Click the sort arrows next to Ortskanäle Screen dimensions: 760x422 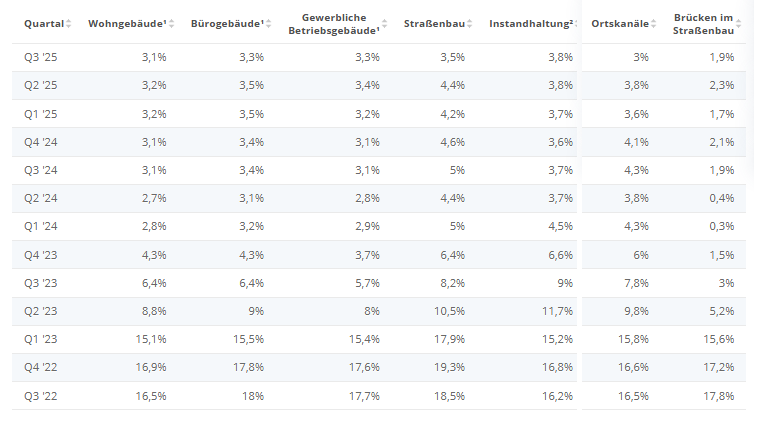[654, 23]
